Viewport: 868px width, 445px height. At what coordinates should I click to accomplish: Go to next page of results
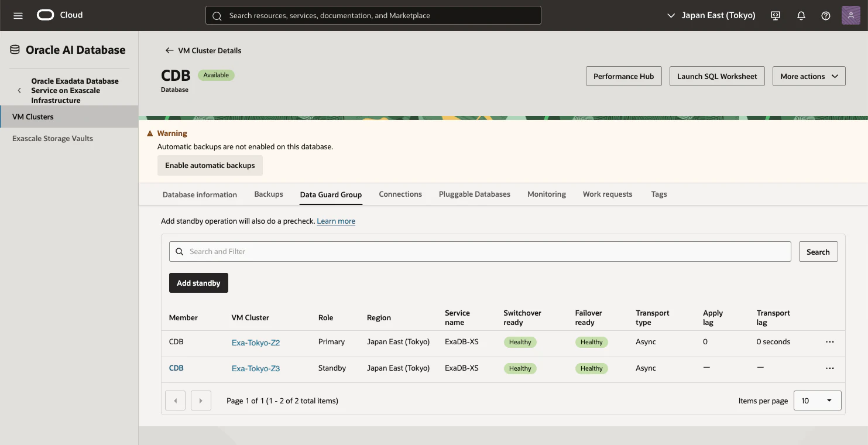coord(201,400)
